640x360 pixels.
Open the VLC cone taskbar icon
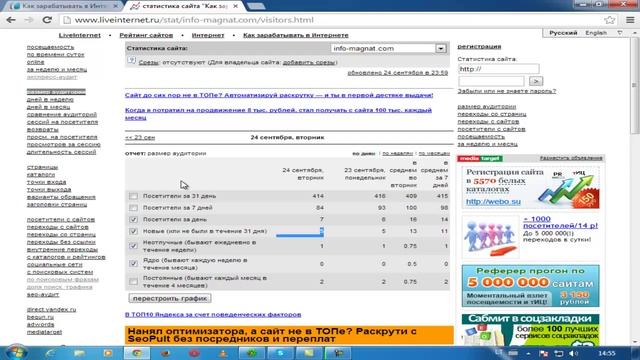coord(223,353)
